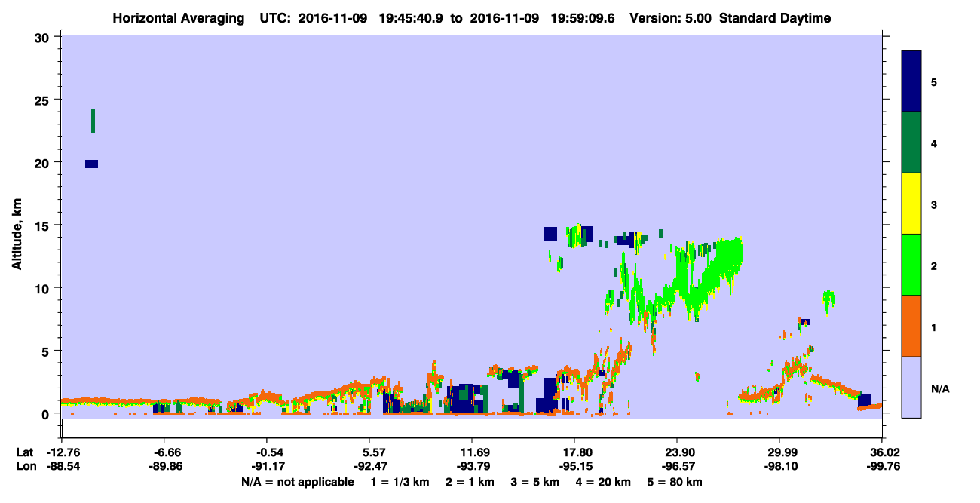The image size is (980, 503).
Task: Click the y-axis tick label 30
Action: coord(44,37)
